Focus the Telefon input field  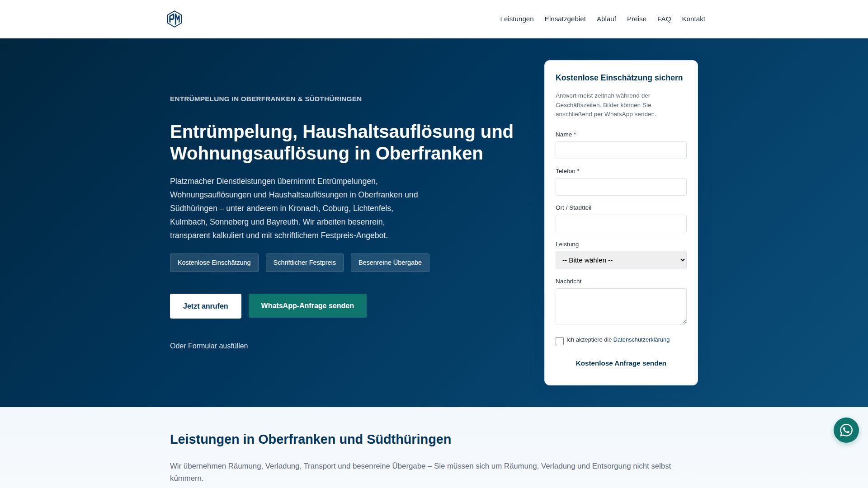[x=621, y=187]
